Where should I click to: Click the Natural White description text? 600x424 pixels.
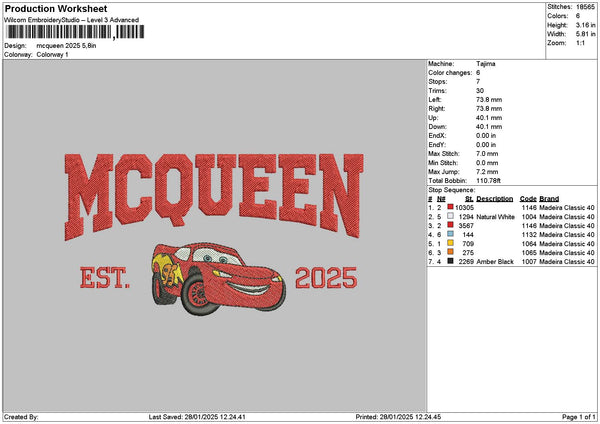(x=495, y=217)
